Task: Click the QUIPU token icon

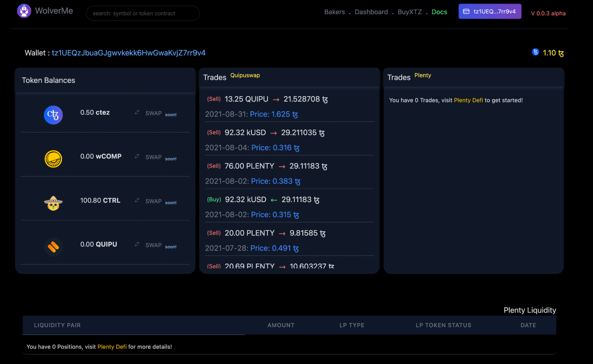Action: tap(53, 247)
